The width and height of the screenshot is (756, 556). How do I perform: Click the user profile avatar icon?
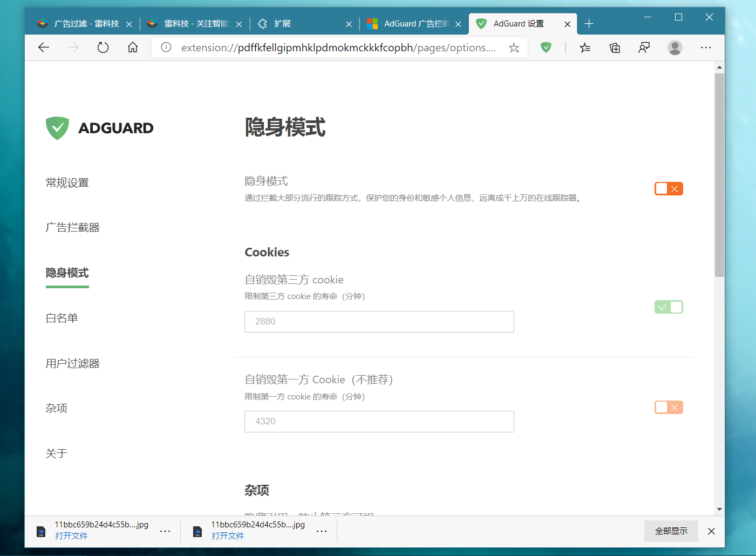point(675,48)
